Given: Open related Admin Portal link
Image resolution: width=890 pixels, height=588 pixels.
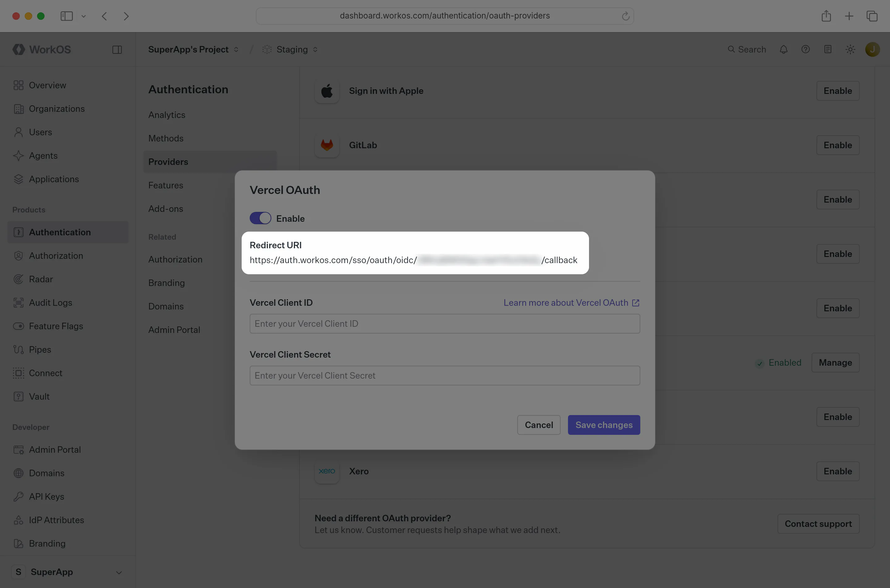Looking at the screenshot, I should coord(174,330).
